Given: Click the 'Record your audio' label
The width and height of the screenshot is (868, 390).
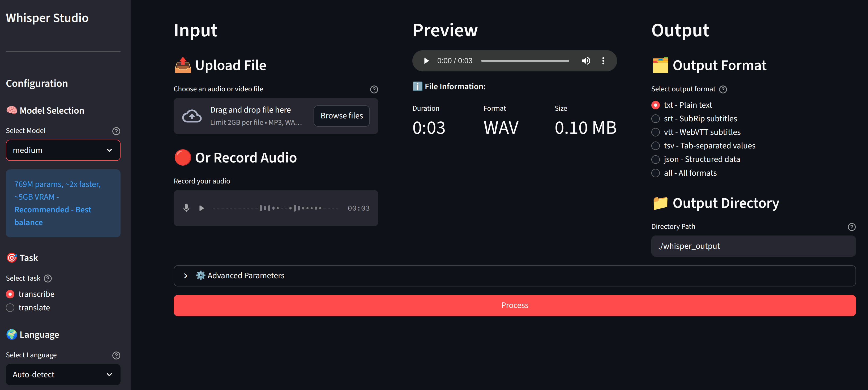Looking at the screenshot, I should tap(202, 181).
